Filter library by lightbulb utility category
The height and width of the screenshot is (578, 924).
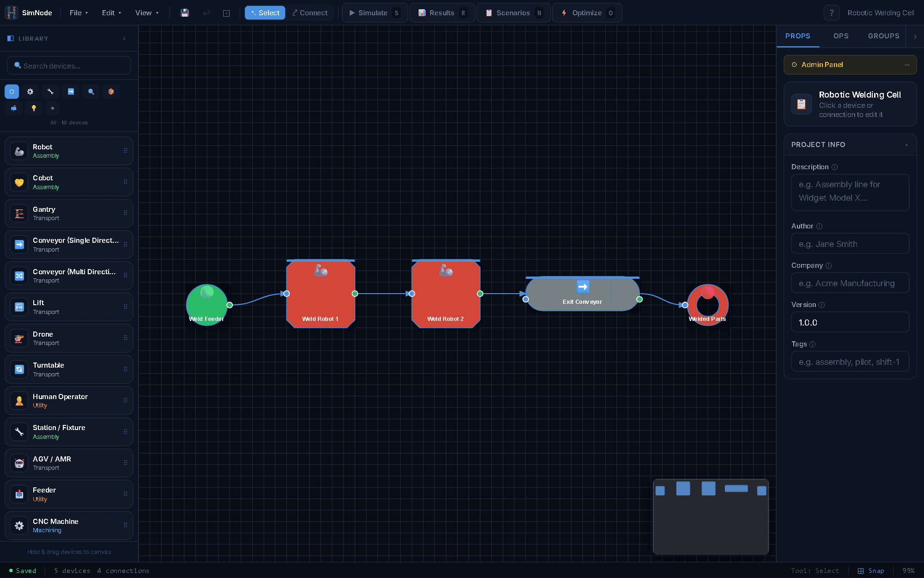coord(34,108)
